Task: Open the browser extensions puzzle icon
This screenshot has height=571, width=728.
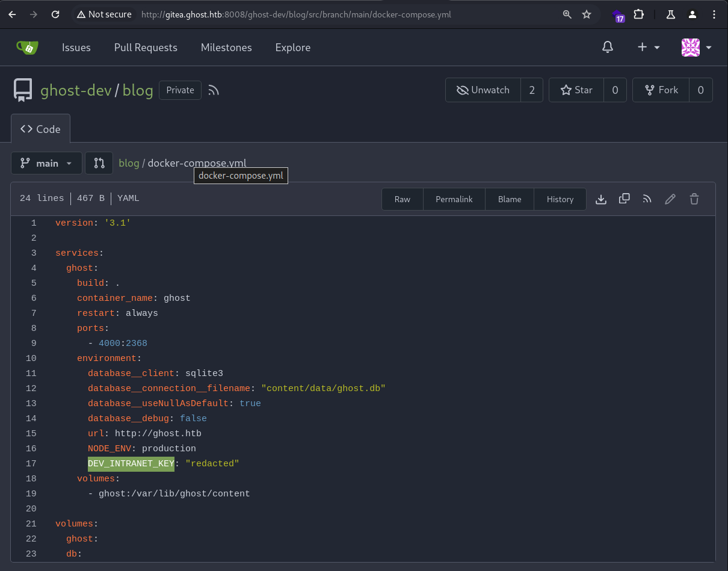Action: coord(638,14)
